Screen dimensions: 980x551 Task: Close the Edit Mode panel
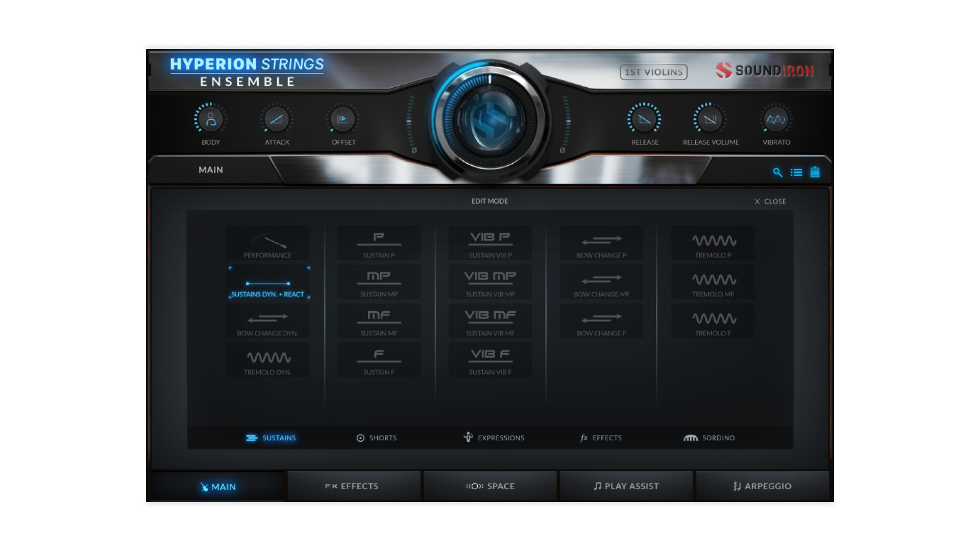770,202
